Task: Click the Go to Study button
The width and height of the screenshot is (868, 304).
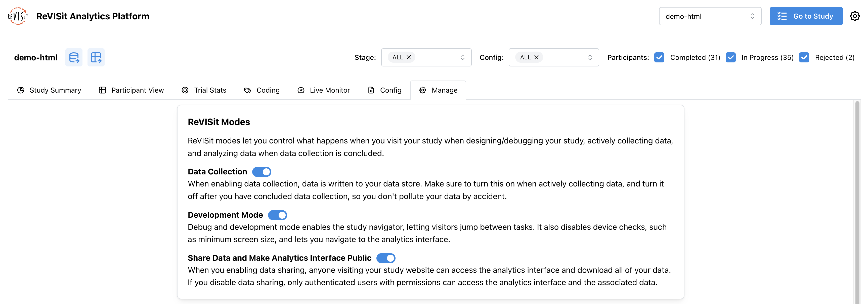Action: (x=806, y=16)
